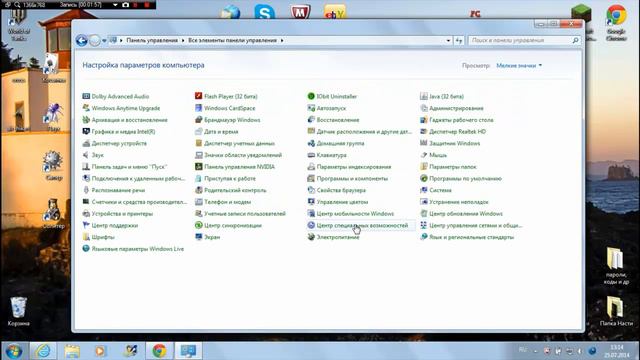The height and width of the screenshot is (360, 640).
Task: Click the Клавиатура icon
Action: 311,155
